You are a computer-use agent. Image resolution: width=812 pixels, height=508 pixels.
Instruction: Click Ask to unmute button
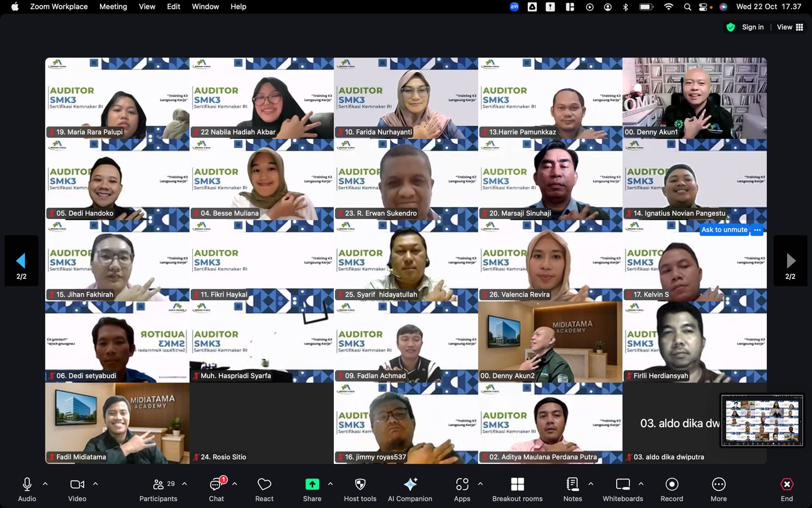[x=724, y=230]
